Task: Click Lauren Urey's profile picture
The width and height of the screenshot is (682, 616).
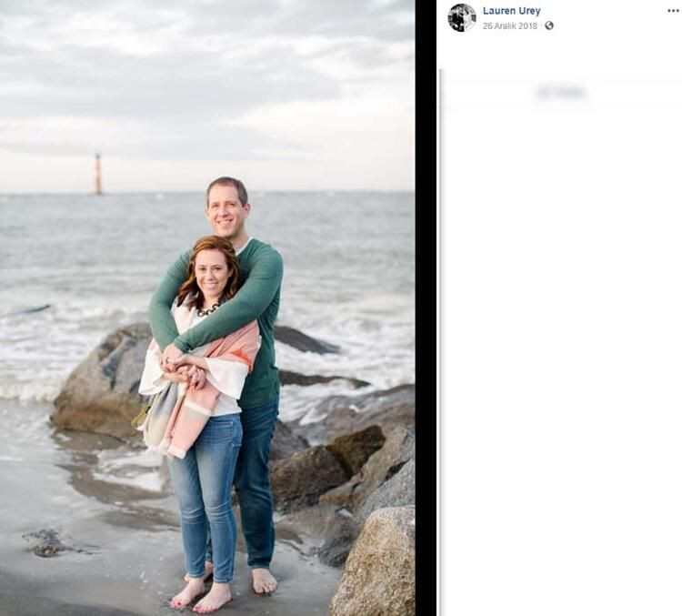Action: 462,17
